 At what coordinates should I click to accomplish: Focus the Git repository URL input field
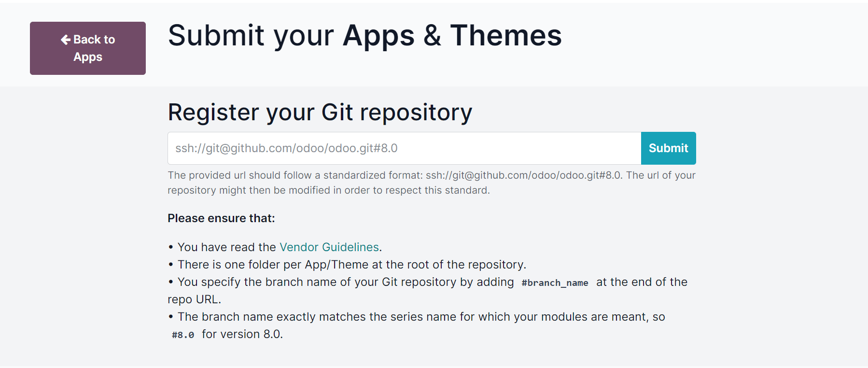pyautogui.click(x=404, y=148)
